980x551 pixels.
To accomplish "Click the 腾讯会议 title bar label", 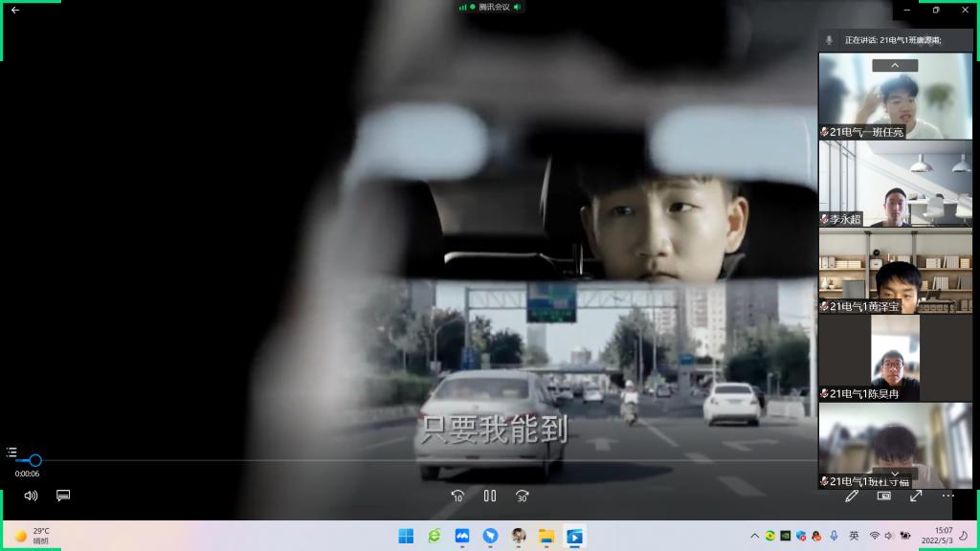I will coord(494,7).
